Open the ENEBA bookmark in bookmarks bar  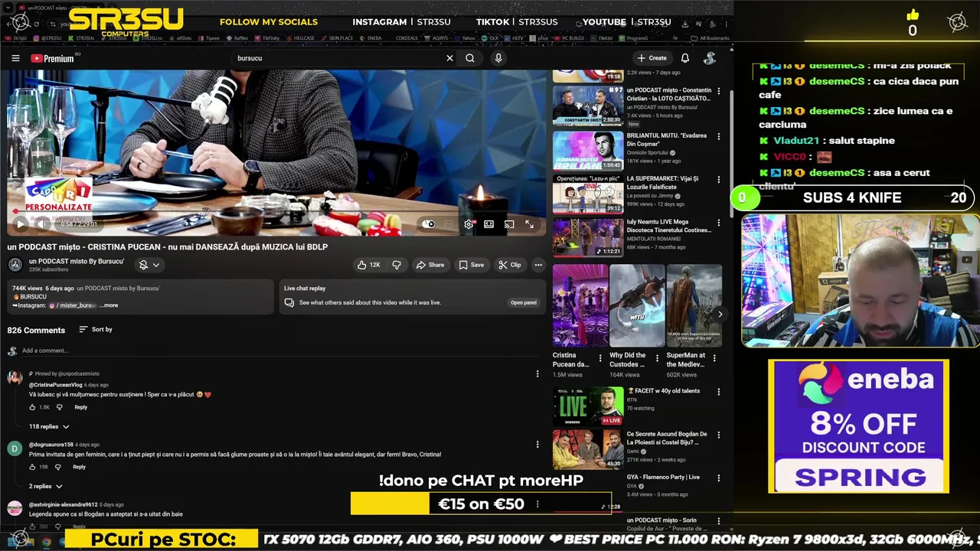coord(371,38)
